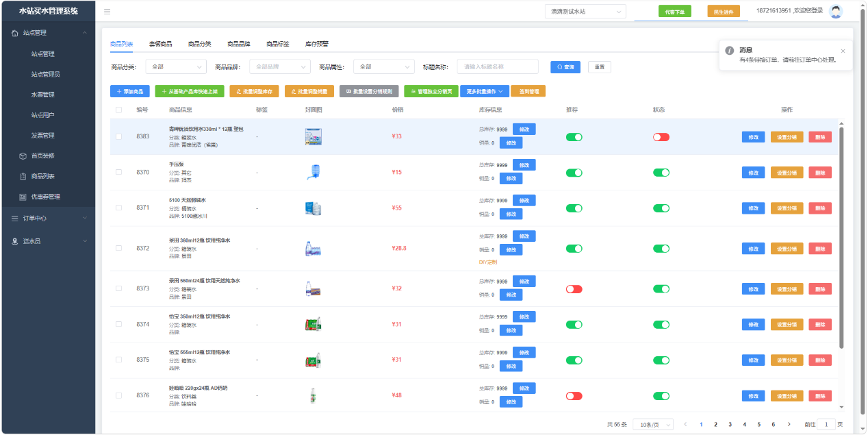Toggle 状态 switch for product 8383
The width and height of the screenshot is (868, 435).
click(x=661, y=137)
